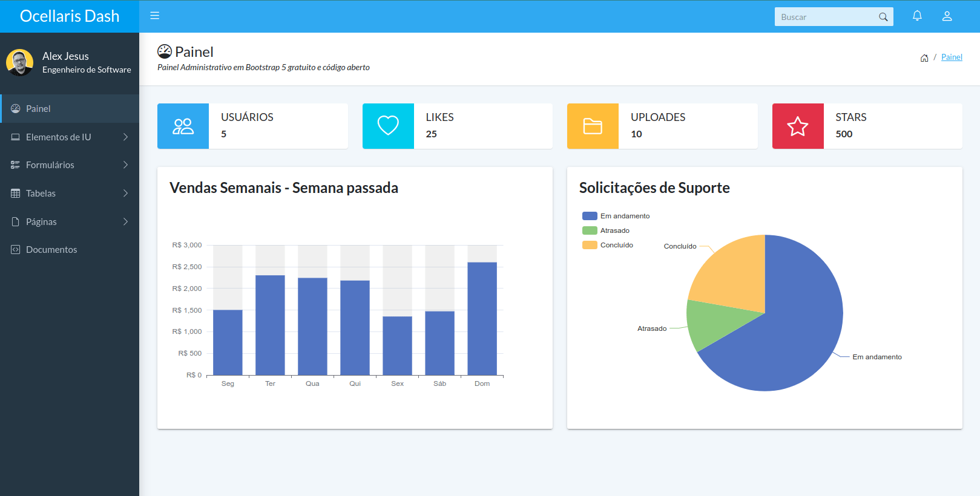The width and height of the screenshot is (980, 496).
Task: Open the notifications bell
Action: [917, 16]
